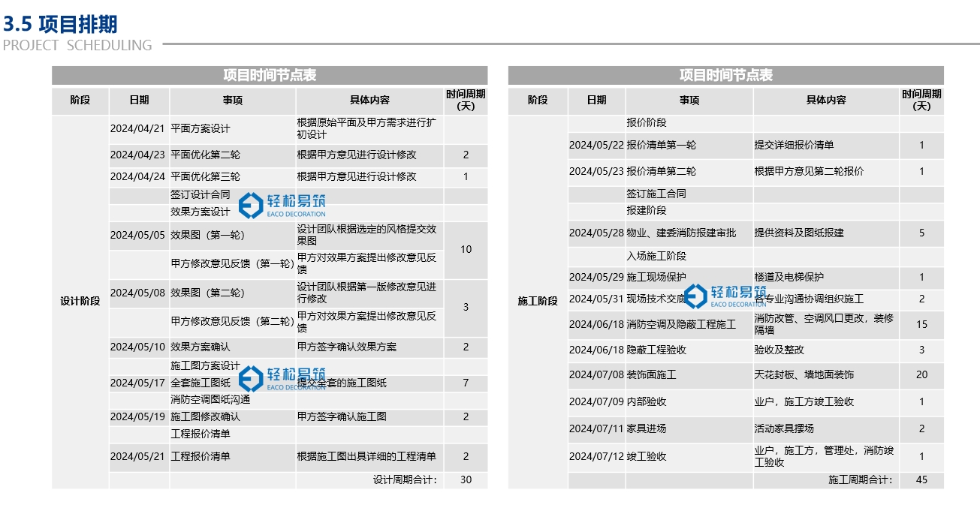Click the date cell "2024/05/28"
The height and width of the screenshot is (505, 980).
click(596, 233)
